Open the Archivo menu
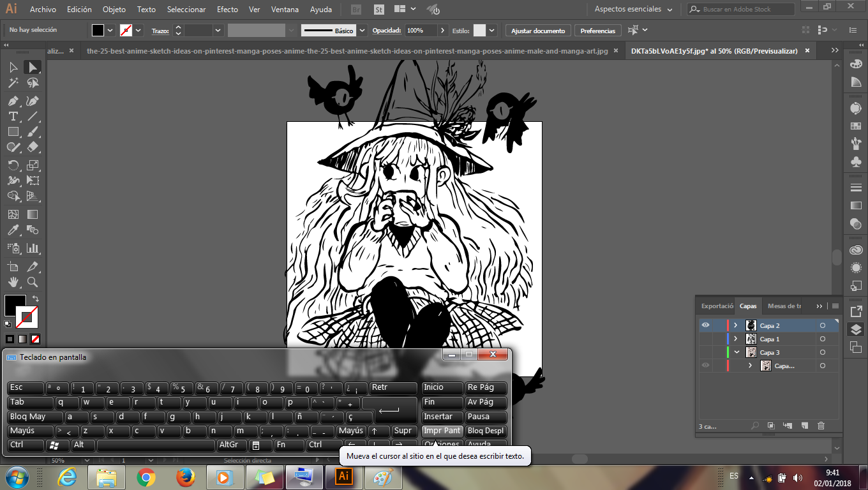This screenshot has width=868, height=490. (43, 10)
